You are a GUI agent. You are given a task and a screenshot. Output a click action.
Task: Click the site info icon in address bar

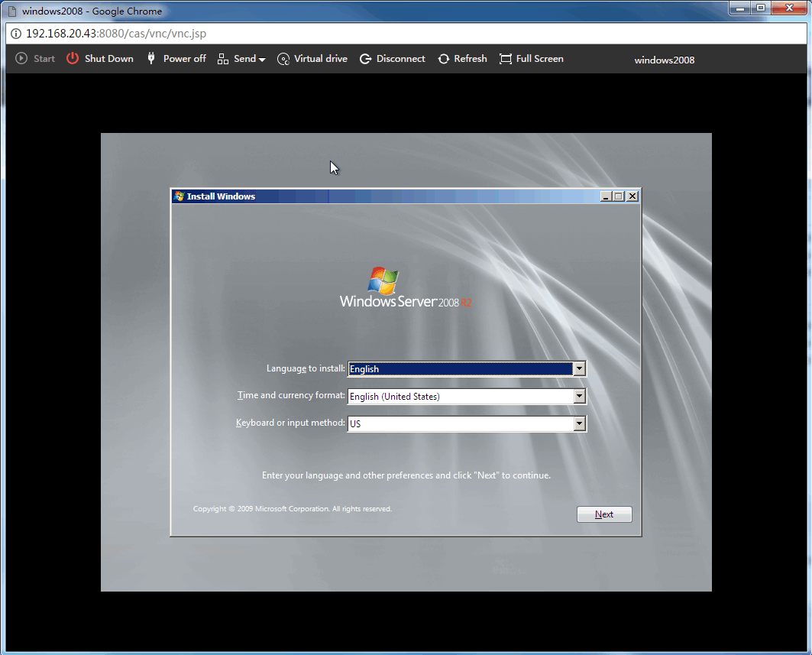click(16, 34)
